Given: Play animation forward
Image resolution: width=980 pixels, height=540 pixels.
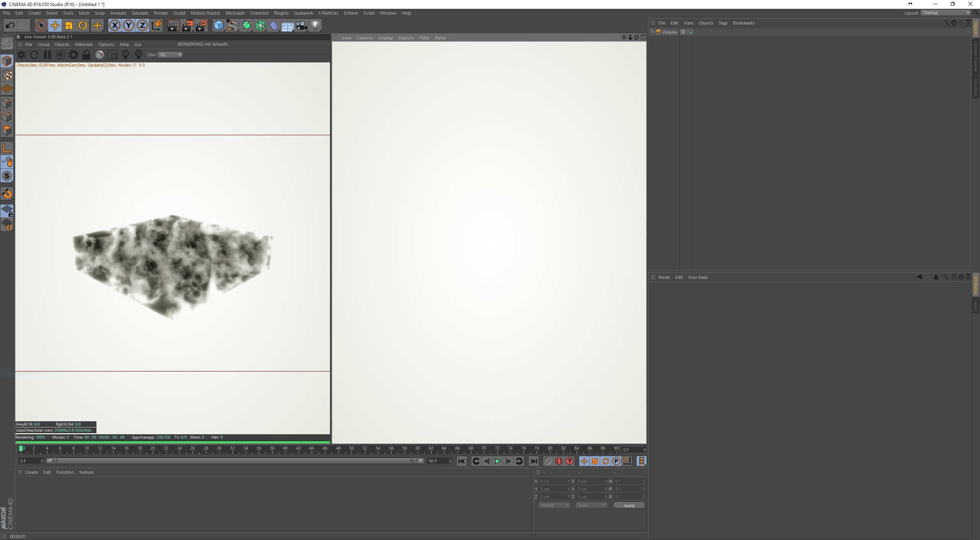Looking at the screenshot, I should 497,461.
